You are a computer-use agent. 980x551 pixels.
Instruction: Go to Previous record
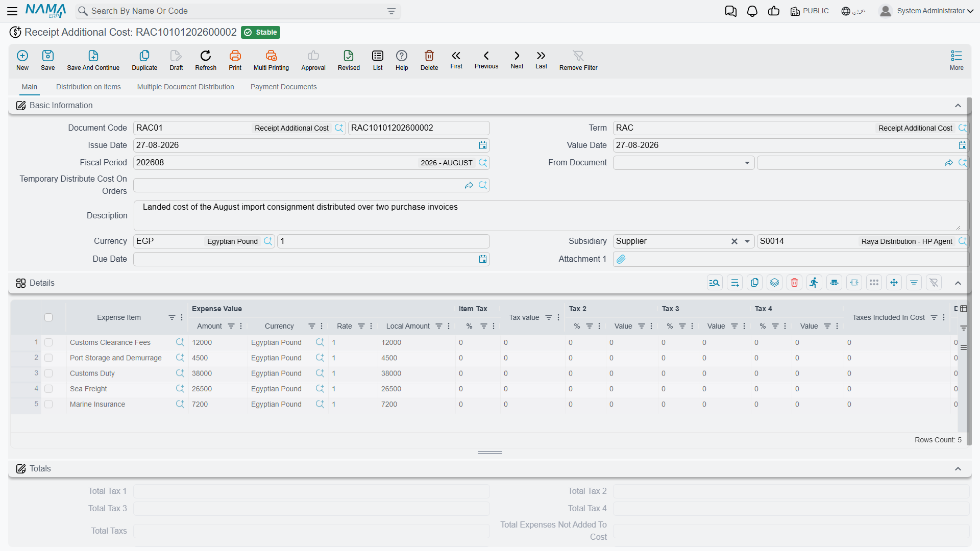486,60
